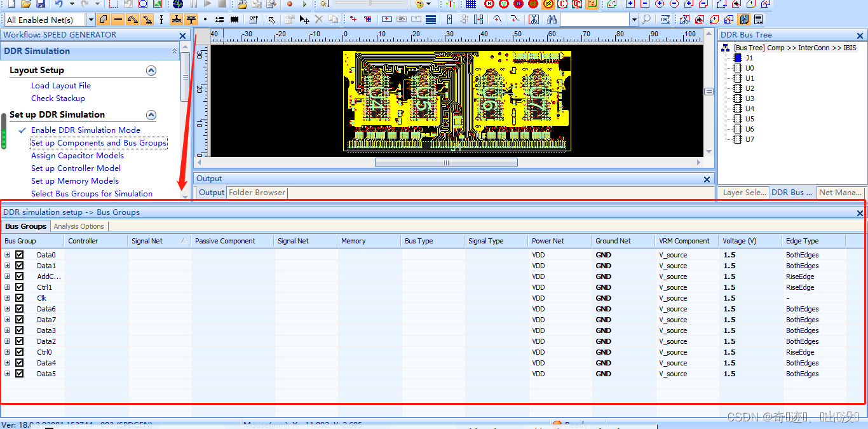
Task: Click the scissors cut icon in toolbar
Action: coord(533,20)
